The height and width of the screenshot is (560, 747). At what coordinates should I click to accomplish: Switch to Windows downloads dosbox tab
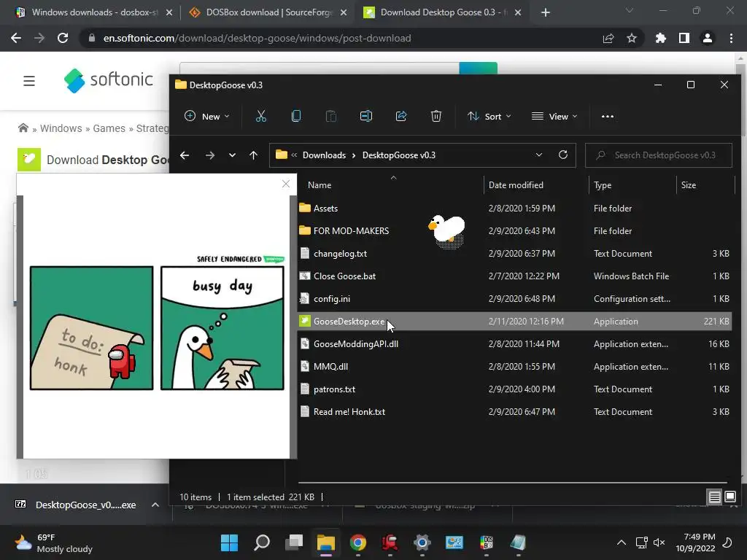click(x=94, y=12)
